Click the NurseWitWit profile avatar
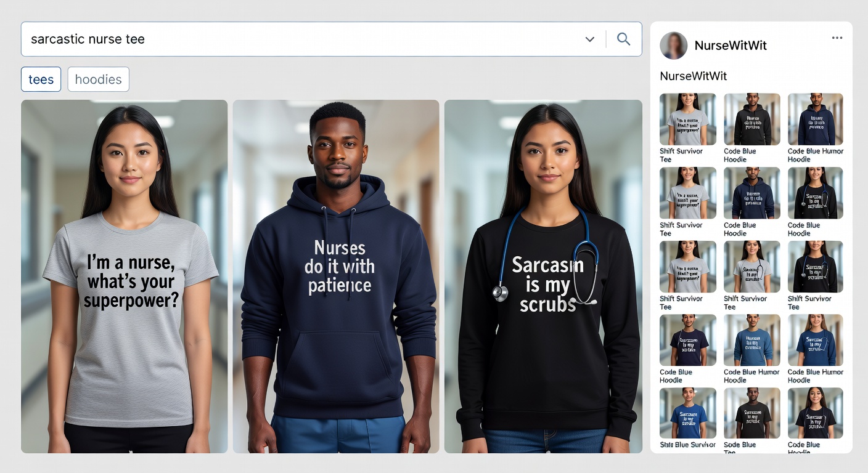Image resolution: width=868 pixels, height=473 pixels. coord(673,46)
